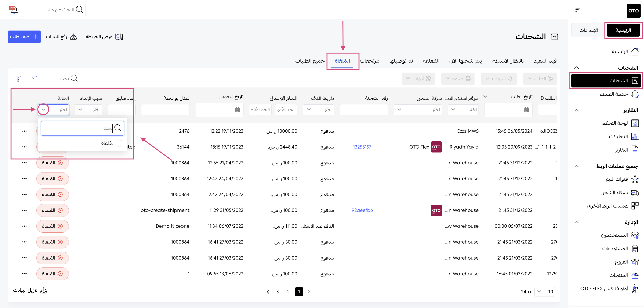Open the column settings icon
Image resolution: width=644 pixels, height=308 pixels.
pyautogui.click(x=19, y=79)
